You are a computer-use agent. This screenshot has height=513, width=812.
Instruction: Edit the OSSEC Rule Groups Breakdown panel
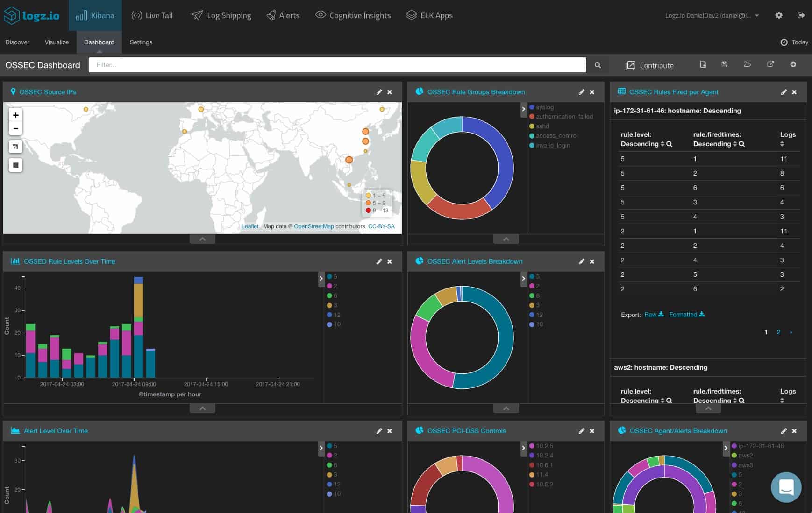582,92
